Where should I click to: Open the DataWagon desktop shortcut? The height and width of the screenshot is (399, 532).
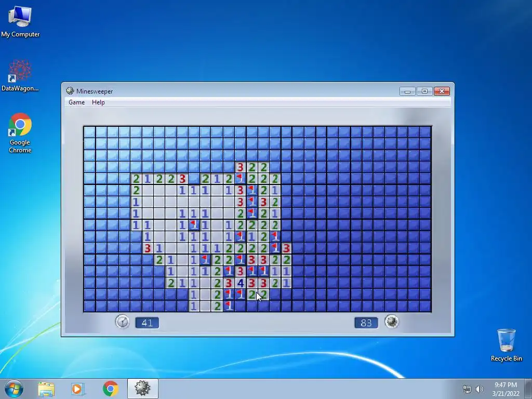(x=20, y=75)
